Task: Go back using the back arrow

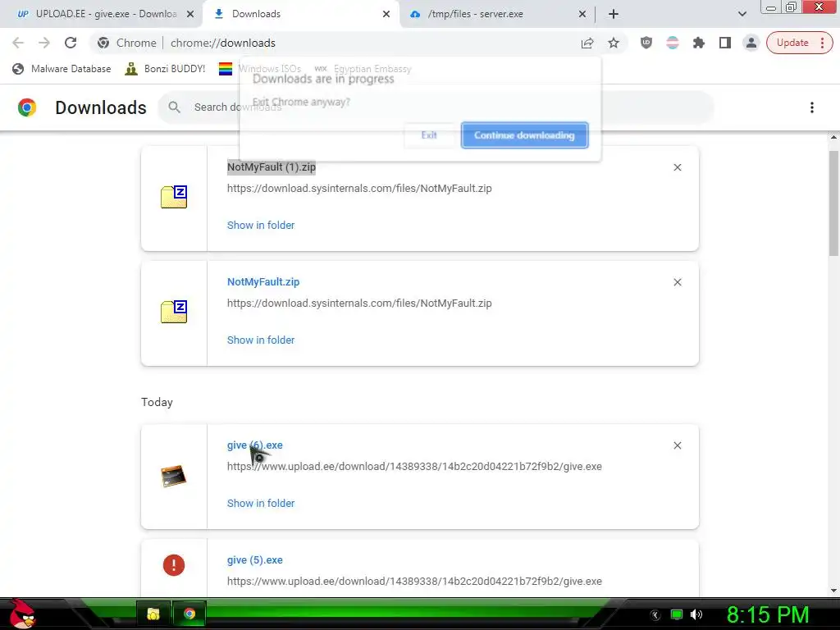Action: (x=18, y=43)
